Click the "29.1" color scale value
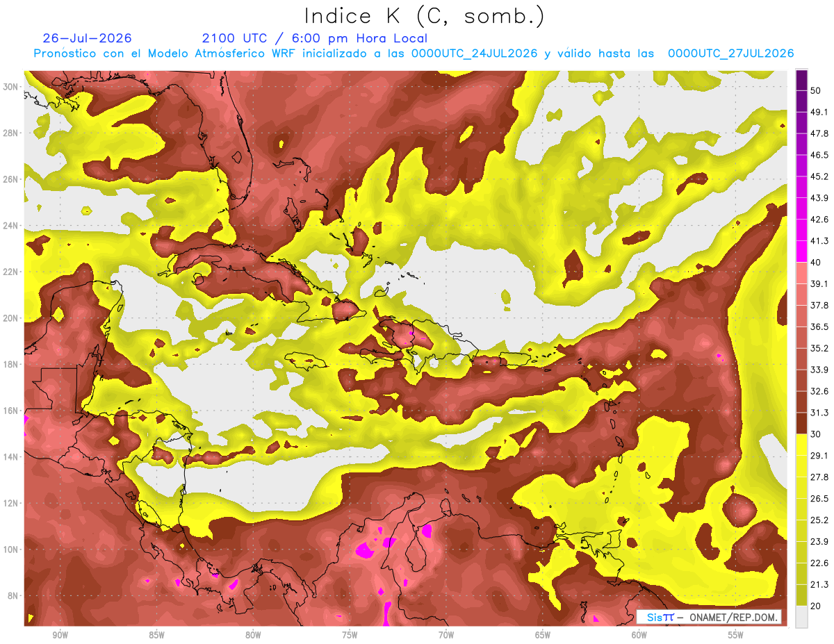834x644 pixels. 819,456
